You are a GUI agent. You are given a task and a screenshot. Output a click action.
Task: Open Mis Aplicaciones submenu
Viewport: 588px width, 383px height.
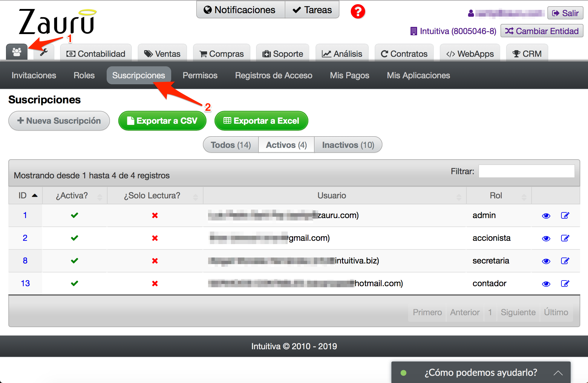click(x=419, y=75)
